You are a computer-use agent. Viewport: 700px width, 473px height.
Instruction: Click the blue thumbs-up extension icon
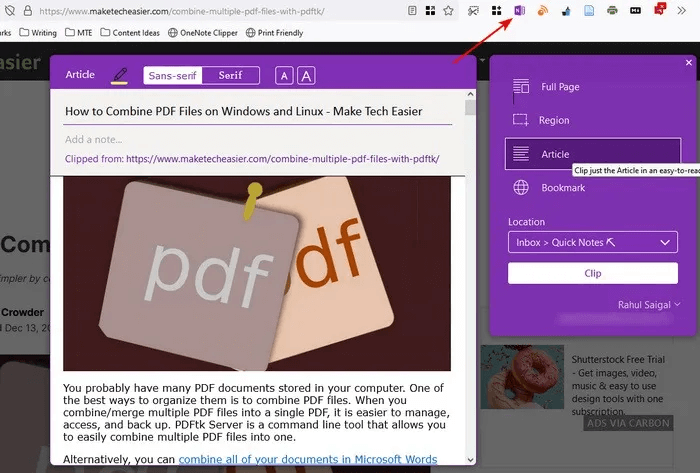click(x=566, y=11)
